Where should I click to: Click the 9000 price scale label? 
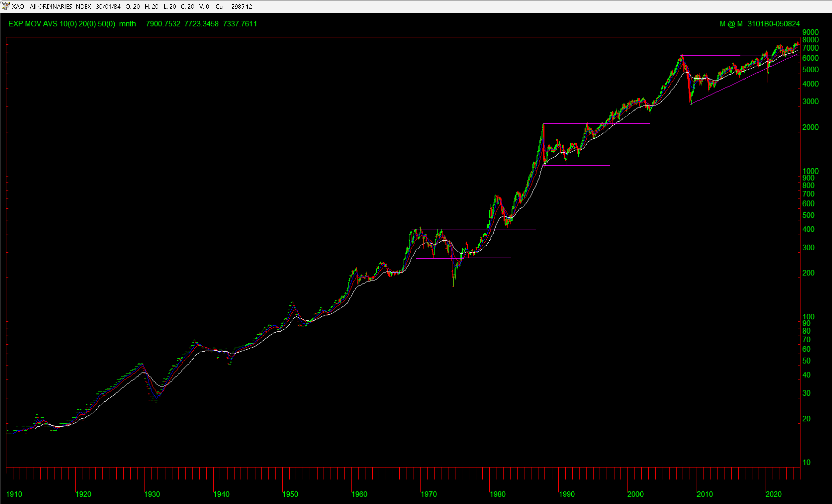(810, 32)
